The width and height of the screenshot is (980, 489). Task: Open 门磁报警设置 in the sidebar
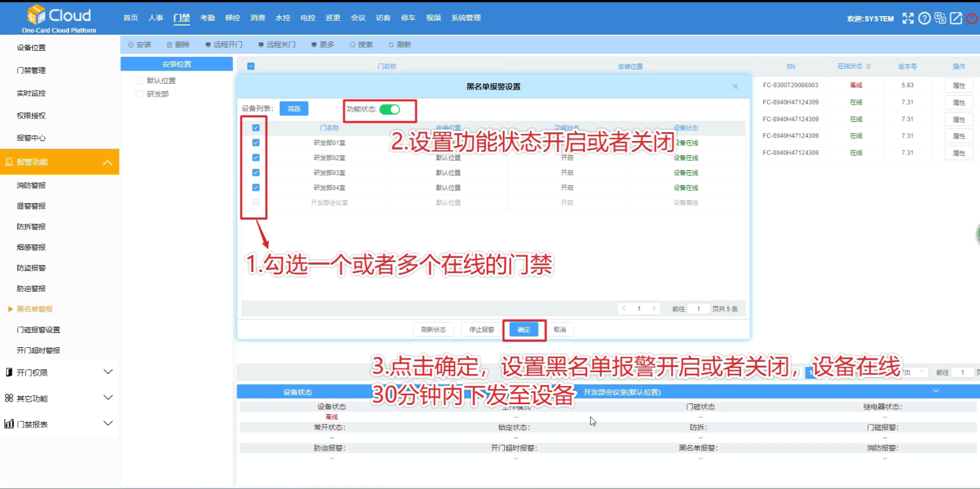[x=38, y=330]
